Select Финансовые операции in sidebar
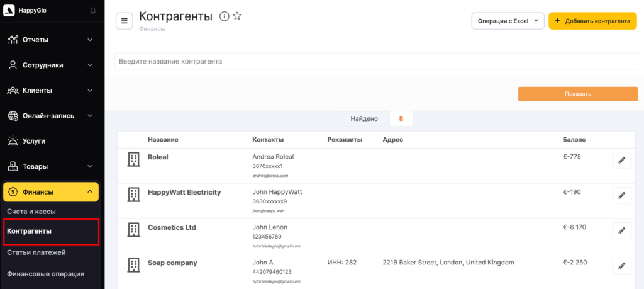Viewport: 644px width, 289px height. coord(45,274)
